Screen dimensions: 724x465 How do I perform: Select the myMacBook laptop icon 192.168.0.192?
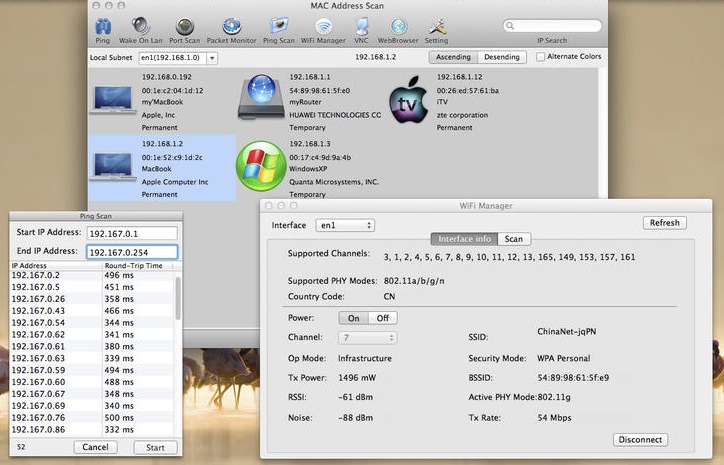point(114,99)
